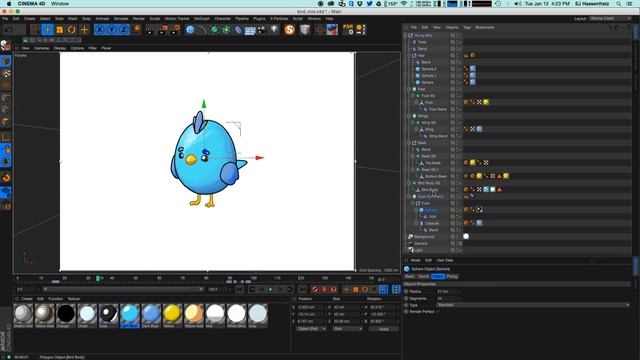640x360 pixels.
Task: Open the Character menu
Action: (222, 19)
